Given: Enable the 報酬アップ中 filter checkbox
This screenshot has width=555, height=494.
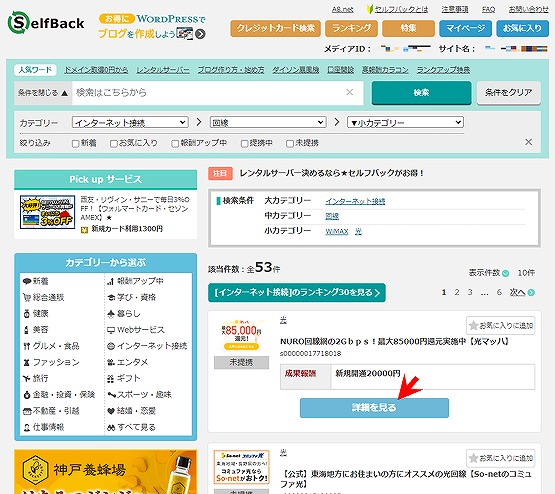Looking at the screenshot, I should (175, 144).
